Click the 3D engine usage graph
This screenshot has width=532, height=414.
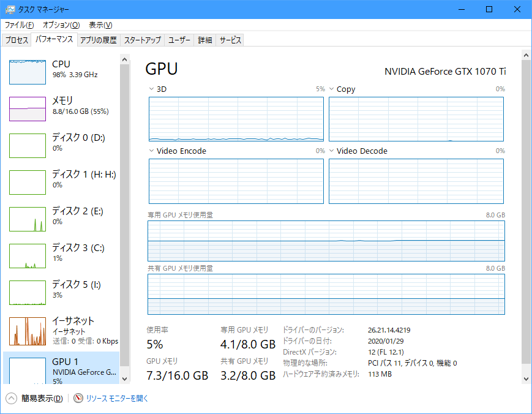(x=236, y=119)
